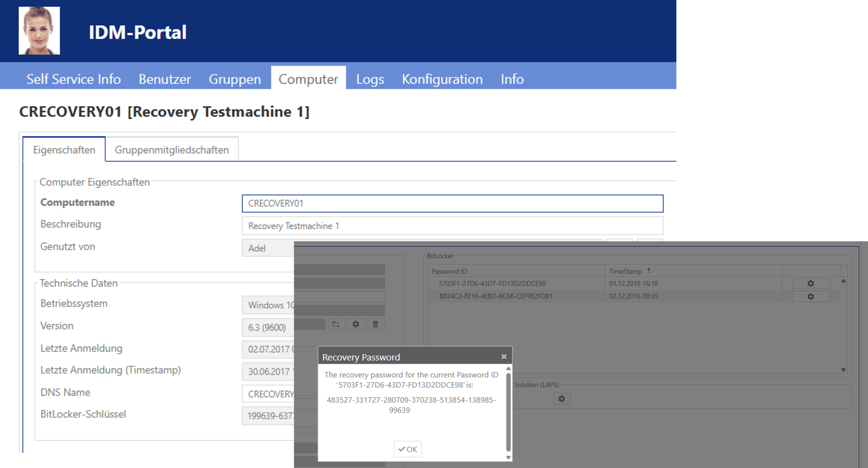The height and width of the screenshot is (468, 868).
Task: Confirm the recovery password with OK
Action: [x=407, y=449]
